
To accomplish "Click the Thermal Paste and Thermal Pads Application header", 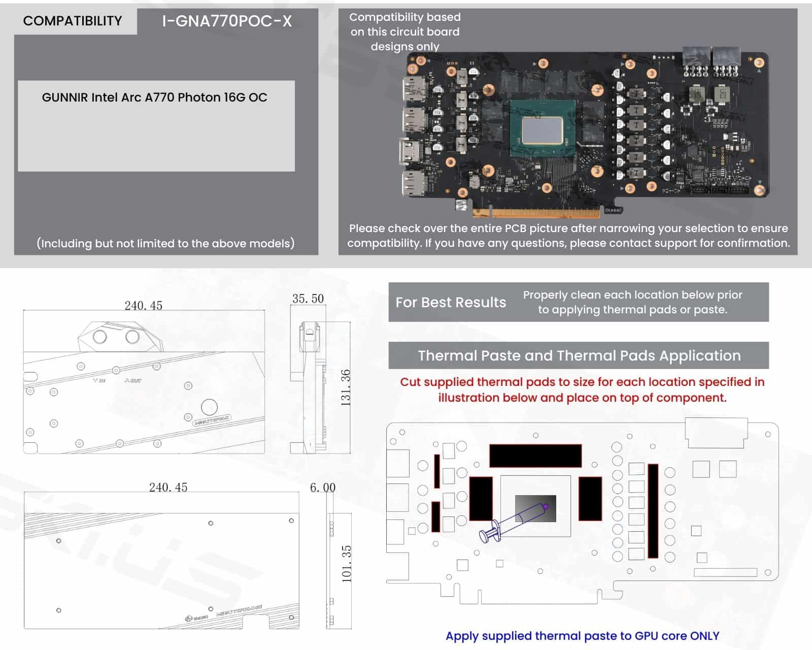I will coord(579,355).
